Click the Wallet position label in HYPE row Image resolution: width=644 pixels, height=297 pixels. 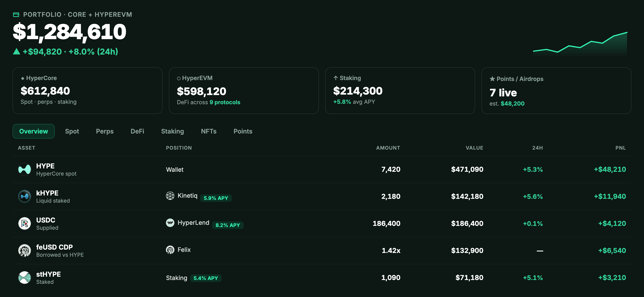174,170
